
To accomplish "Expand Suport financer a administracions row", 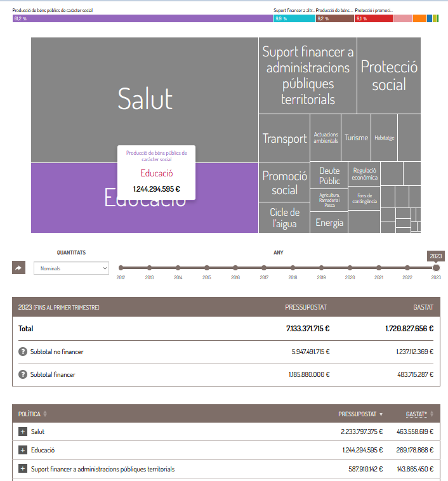I will [23, 469].
